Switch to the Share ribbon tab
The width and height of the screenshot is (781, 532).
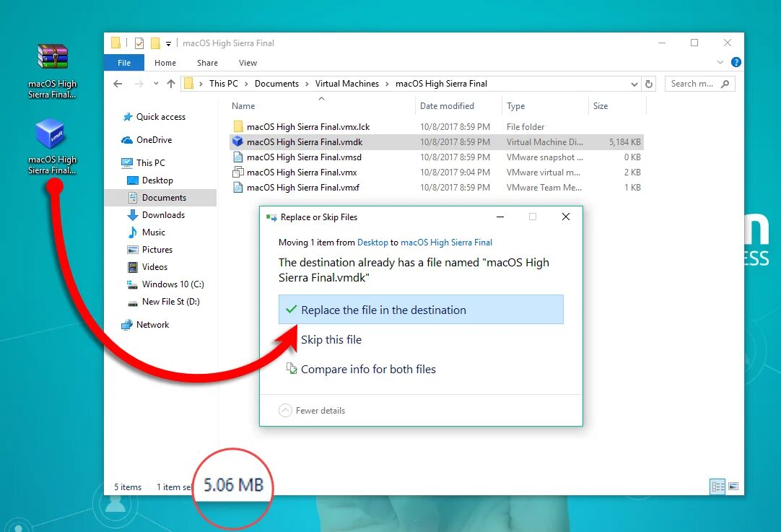pyautogui.click(x=207, y=63)
